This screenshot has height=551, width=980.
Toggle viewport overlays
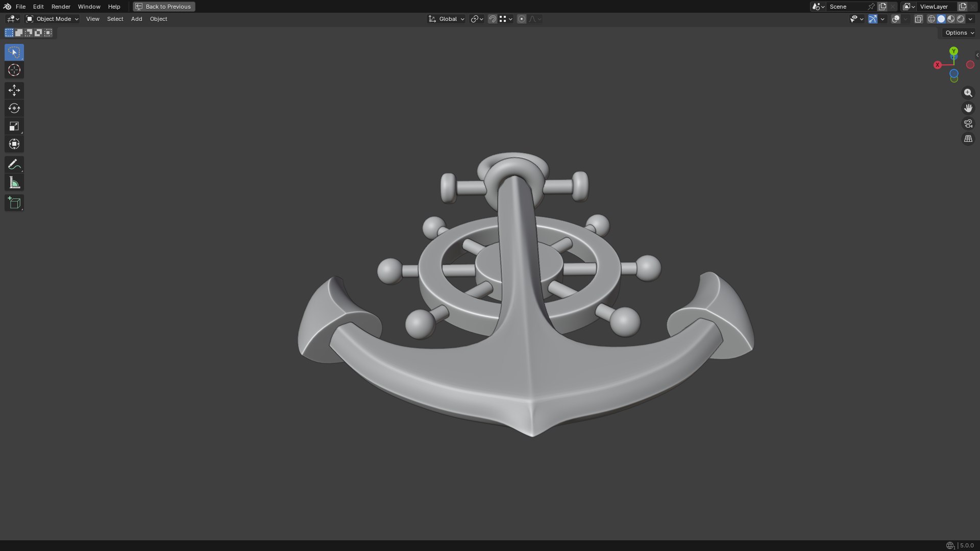[x=895, y=19]
